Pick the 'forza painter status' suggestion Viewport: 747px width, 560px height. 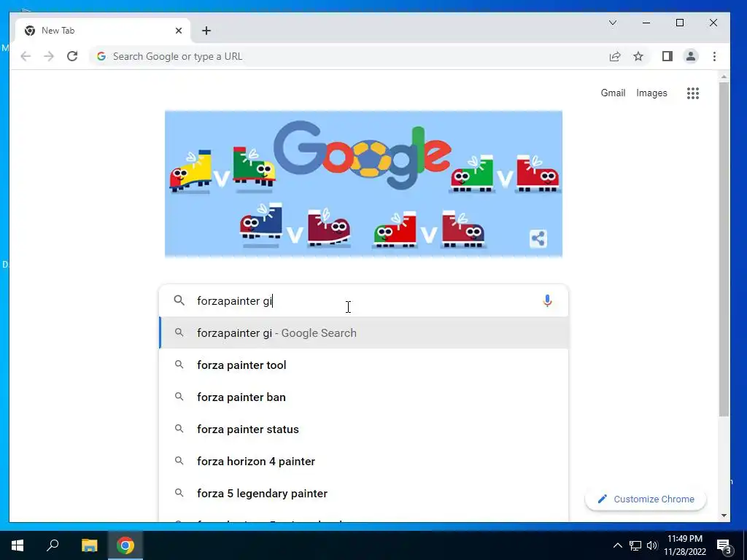[364, 429]
